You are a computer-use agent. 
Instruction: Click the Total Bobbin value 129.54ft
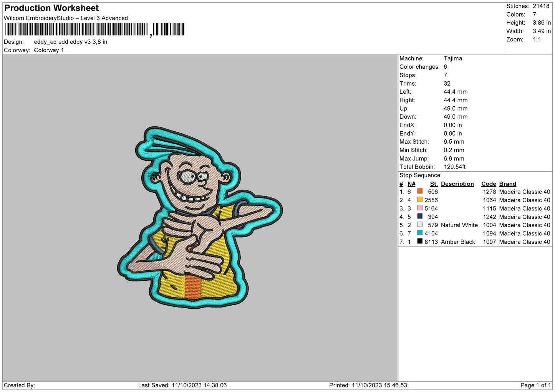[x=455, y=167]
